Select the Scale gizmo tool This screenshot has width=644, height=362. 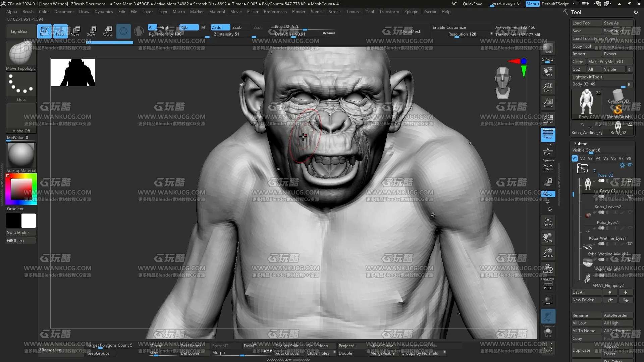pyautogui.click(x=91, y=31)
